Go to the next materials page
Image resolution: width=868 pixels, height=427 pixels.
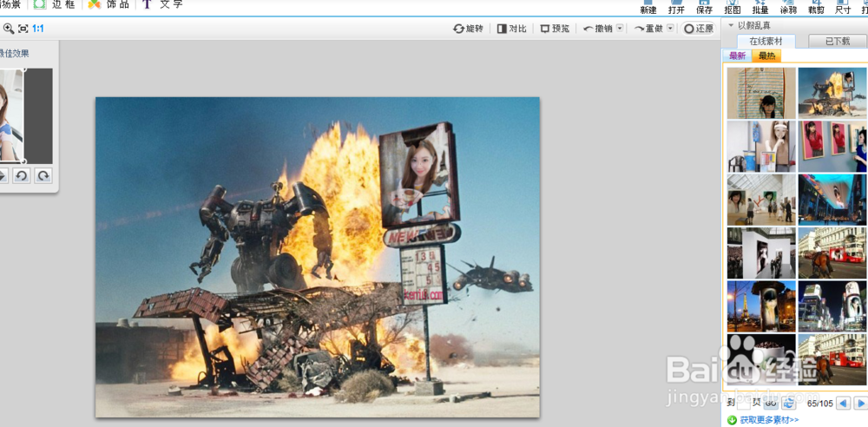pyautogui.click(x=860, y=404)
